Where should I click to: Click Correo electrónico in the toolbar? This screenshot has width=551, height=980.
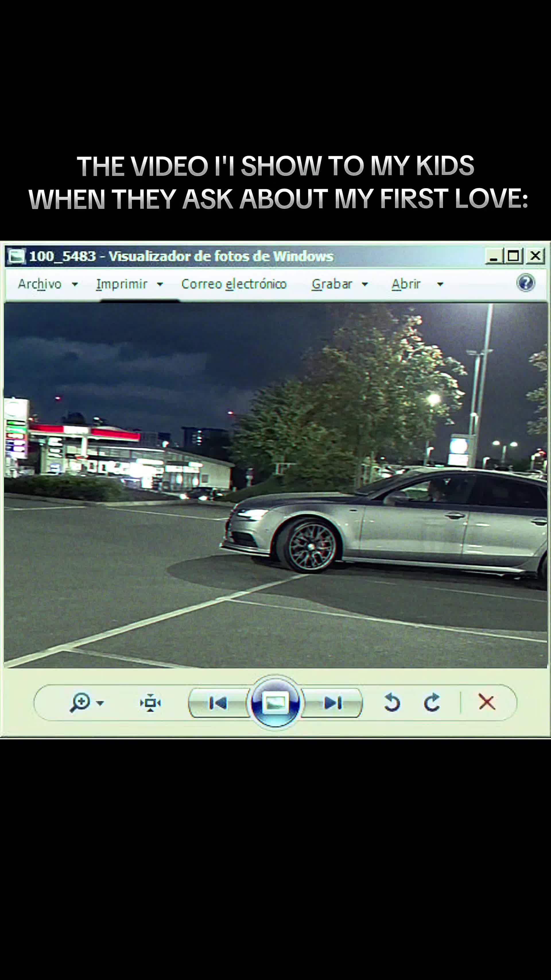tap(234, 284)
